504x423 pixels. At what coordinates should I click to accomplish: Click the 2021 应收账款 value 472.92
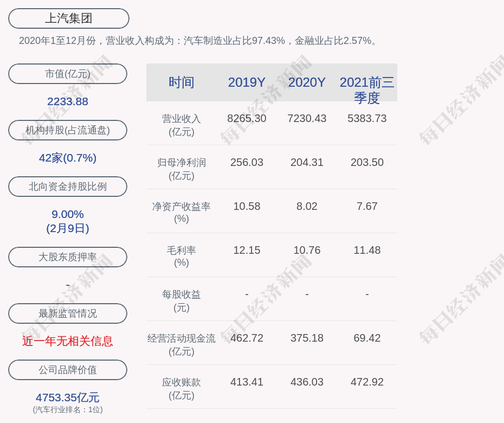click(367, 382)
